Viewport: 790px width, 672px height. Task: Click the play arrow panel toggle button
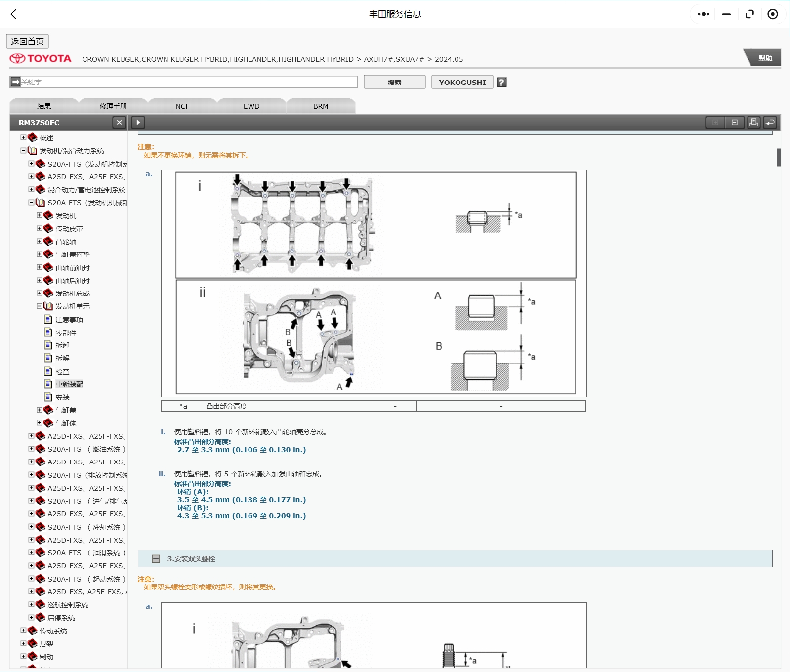138,123
